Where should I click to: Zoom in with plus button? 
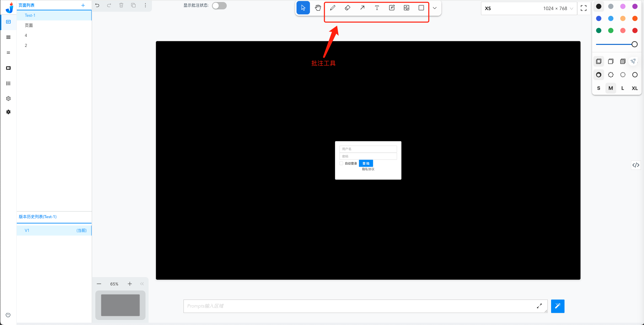130,284
